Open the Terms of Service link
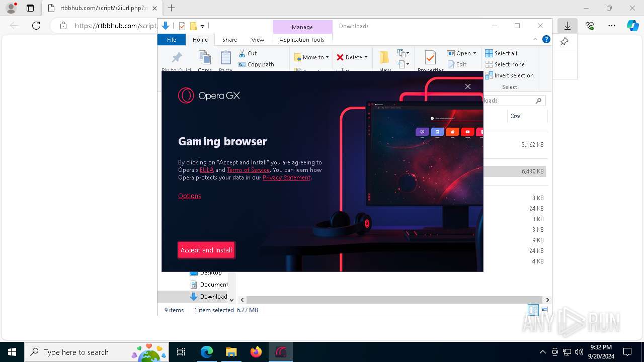The height and width of the screenshot is (362, 644). pyautogui.click(x=248, y=170)
